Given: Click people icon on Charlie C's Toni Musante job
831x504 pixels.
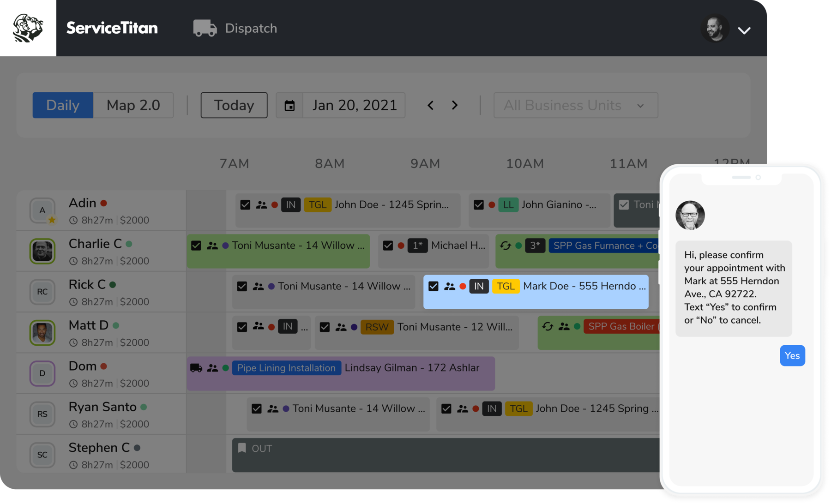Looking at the screenshot, I should 212,246.
